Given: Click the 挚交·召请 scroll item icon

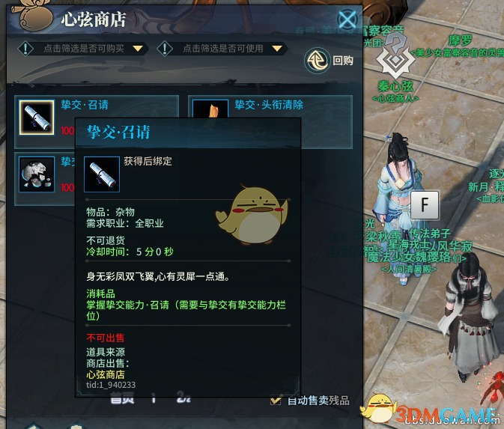Looking at the screenshot, I should click(x=37, y=118).
